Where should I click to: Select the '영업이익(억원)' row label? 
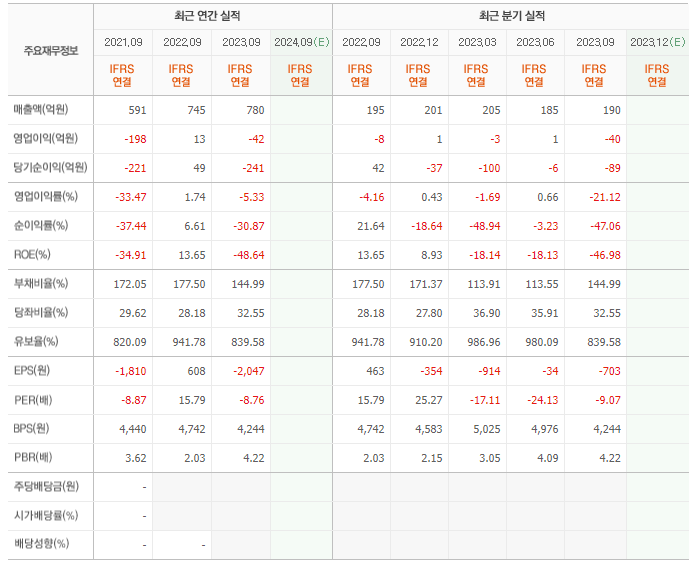tap(46, 138)
